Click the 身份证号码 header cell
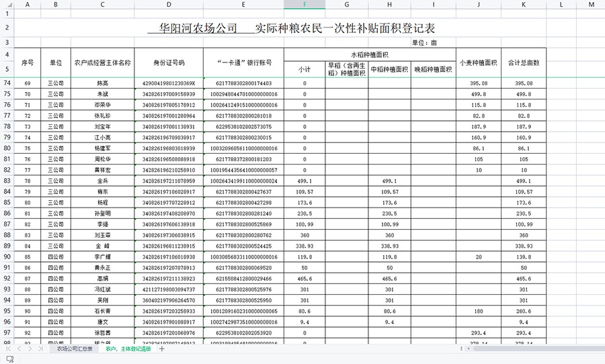The image size is (605, 364). pyautogui.click(x=169, y=62)
